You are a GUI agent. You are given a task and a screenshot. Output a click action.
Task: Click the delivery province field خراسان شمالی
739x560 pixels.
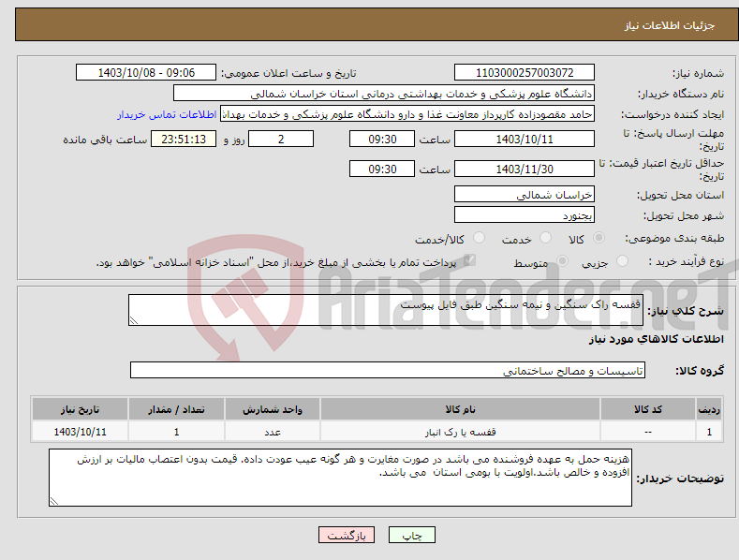coord(525,194)
